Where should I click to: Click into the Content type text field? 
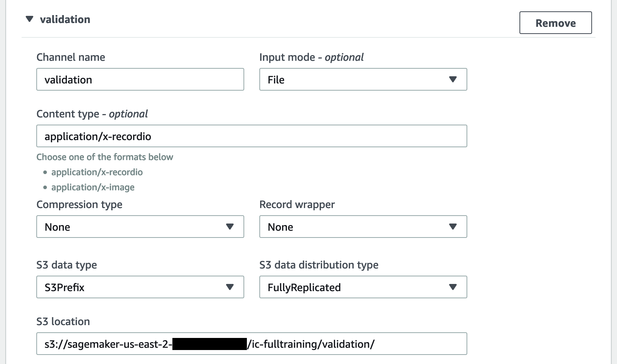pyautogui.click(x=251, y=136)
